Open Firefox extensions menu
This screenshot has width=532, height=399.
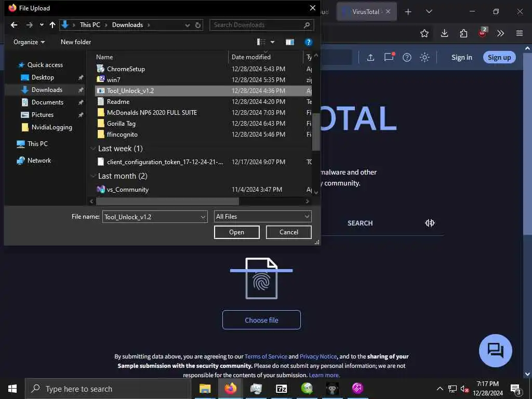463,33
